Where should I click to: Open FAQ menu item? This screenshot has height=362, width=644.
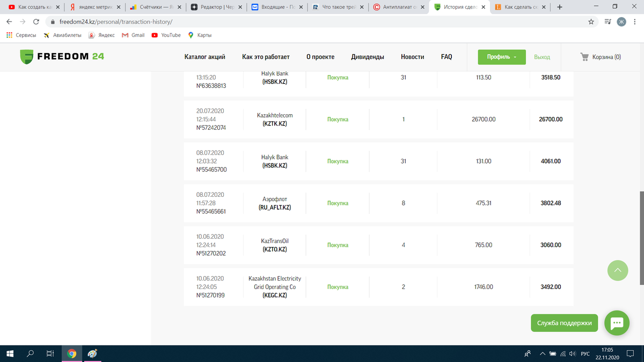tap(447, 57)
